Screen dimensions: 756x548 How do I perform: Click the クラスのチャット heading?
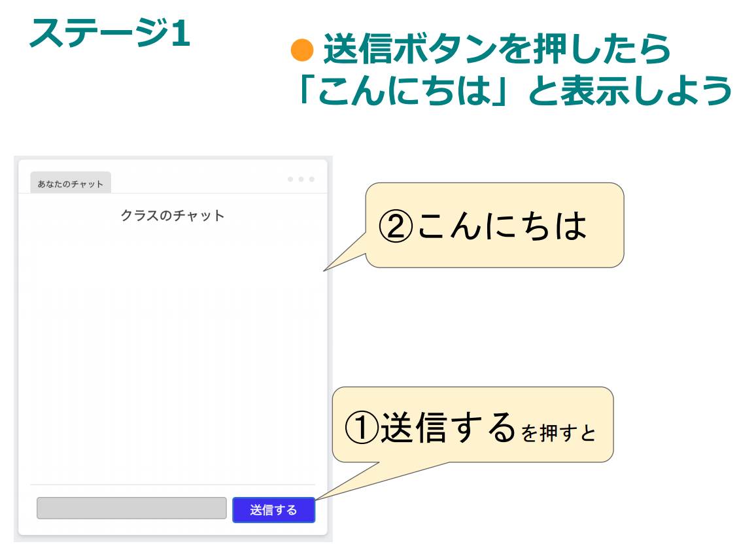173,215
